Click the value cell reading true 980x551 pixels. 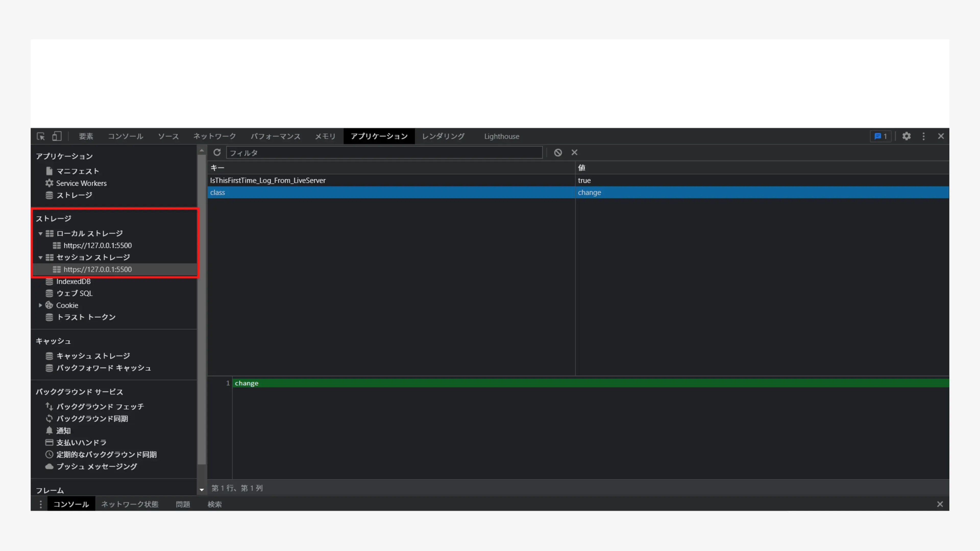tap(762, 180)
